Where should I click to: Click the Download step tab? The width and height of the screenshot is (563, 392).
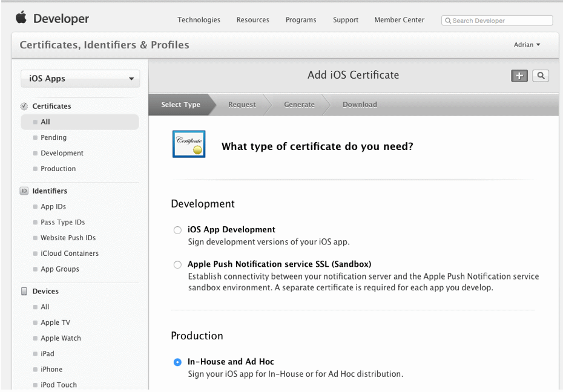pyautogui.click(x=360, y=105)
